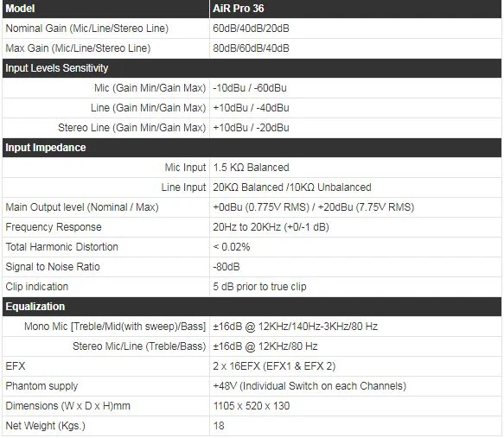Select the Stereo Line sensitivity value
Viewport: 504px width, 438px height.
[x=251, y=128]
